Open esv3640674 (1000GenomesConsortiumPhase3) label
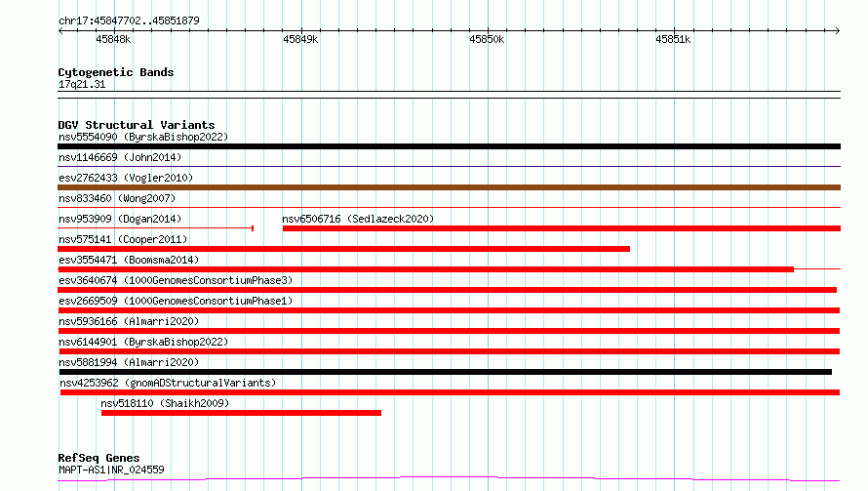The image size is (868, 491). click(x=176, y=280)
